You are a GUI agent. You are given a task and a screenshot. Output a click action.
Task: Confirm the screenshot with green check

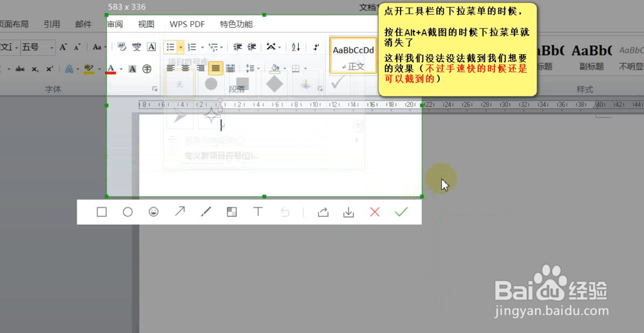click(x=401, y=212)
